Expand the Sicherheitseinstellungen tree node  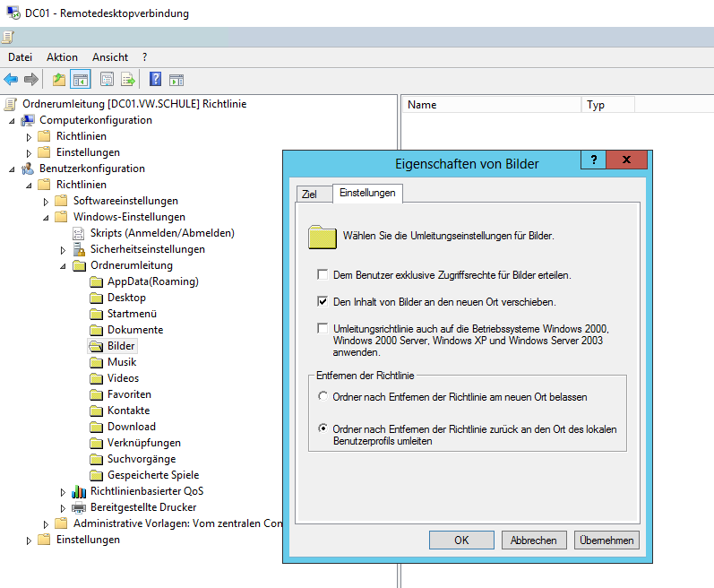[64, 249]
